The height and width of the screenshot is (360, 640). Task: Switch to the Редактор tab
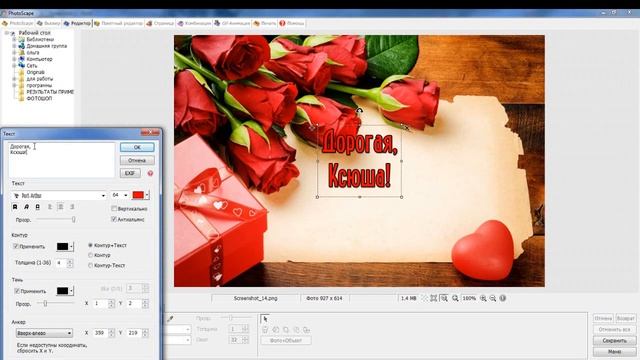tap(77, 23)
